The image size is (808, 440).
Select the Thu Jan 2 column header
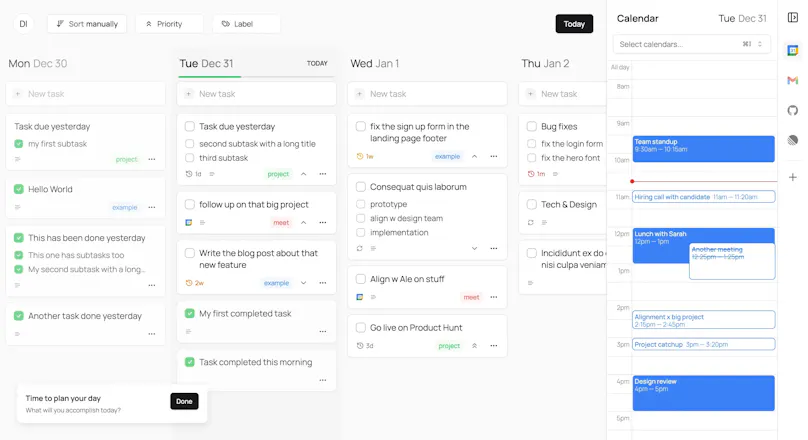pyautogui.click(x=545, y=63)
